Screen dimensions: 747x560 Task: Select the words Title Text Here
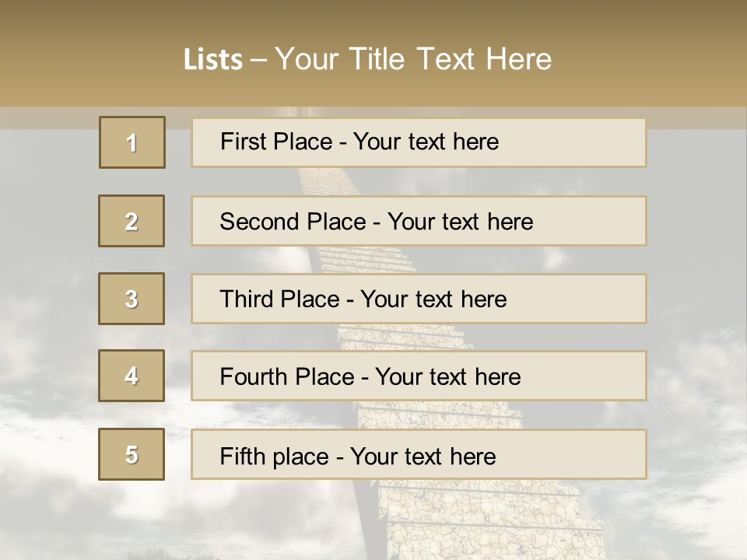coord(451,59)
